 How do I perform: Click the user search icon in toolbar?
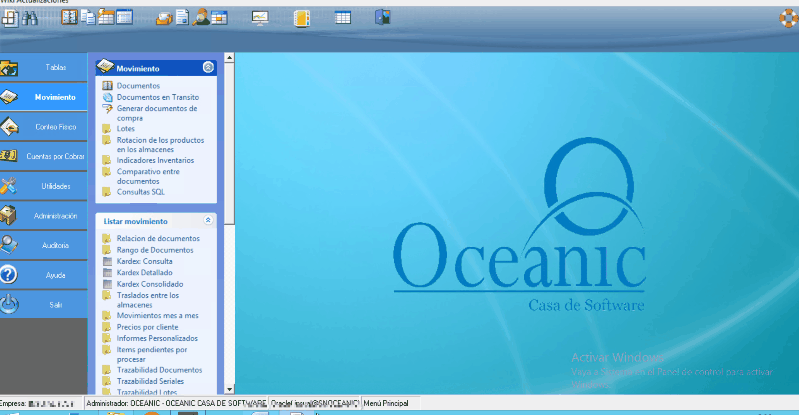click(x=201, y=17)
